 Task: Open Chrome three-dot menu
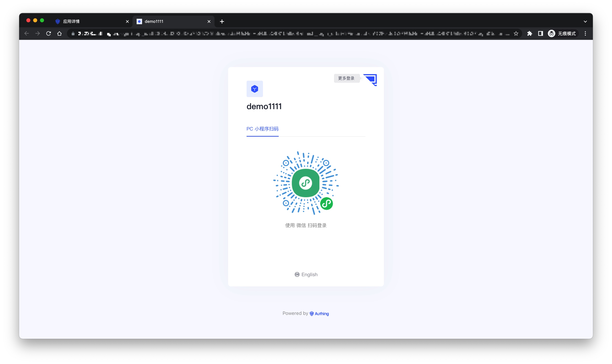pos(585,34)
